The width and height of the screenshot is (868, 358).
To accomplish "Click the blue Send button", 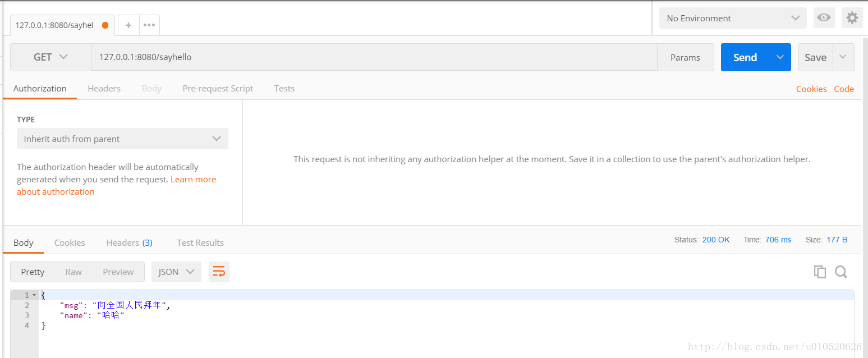I will point(745,57).
